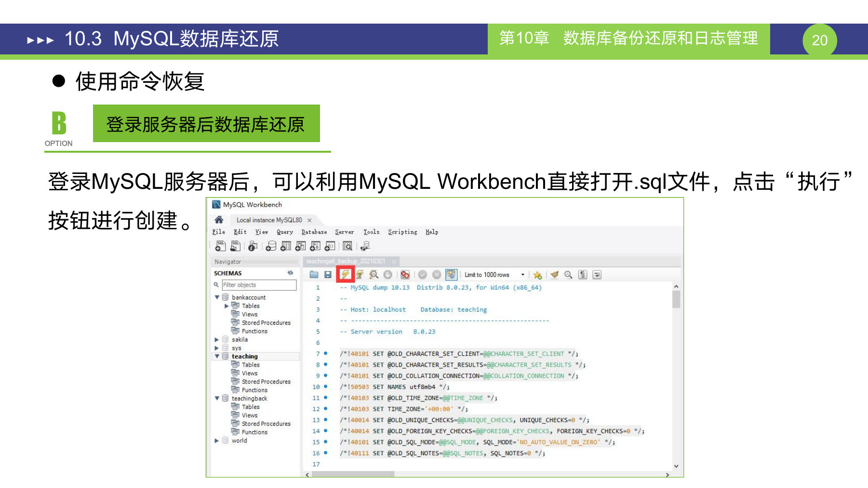Expand the sys schema
Screen dimensions: 868x488
tap(217, 348)
